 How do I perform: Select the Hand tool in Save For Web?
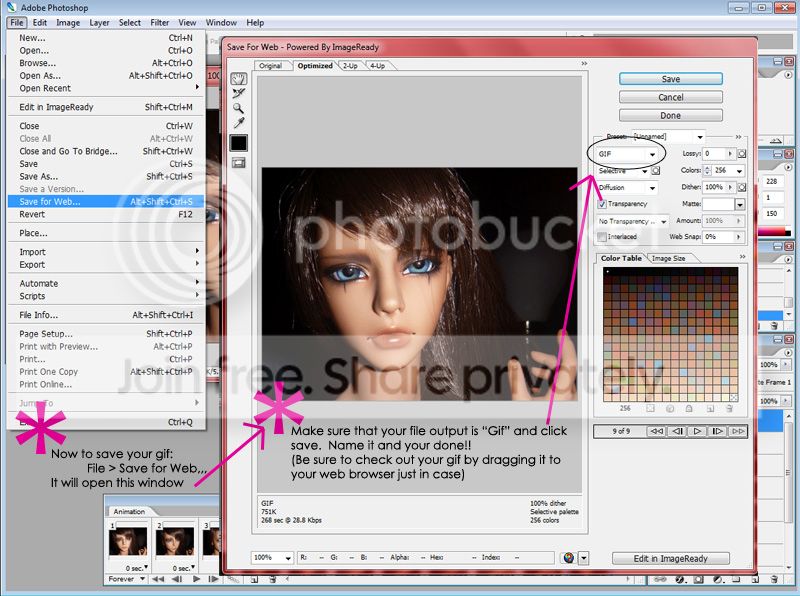(x=238, y=79)
